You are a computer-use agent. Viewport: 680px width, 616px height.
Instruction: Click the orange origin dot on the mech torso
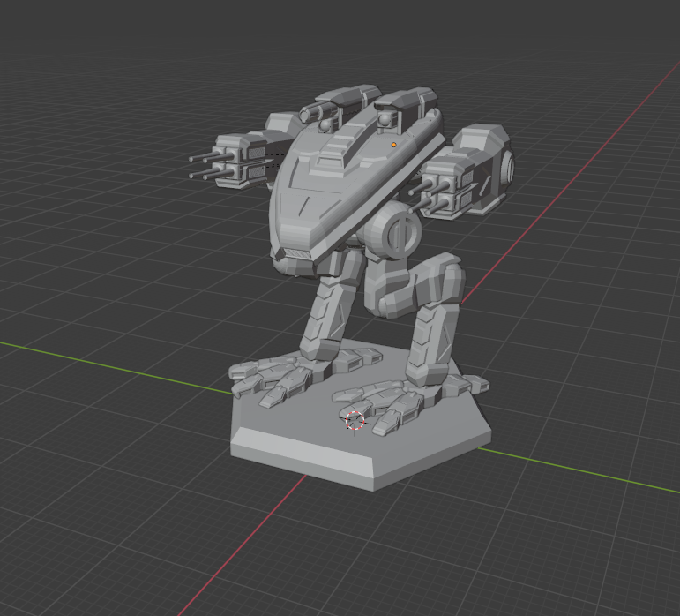pos(393,145)
